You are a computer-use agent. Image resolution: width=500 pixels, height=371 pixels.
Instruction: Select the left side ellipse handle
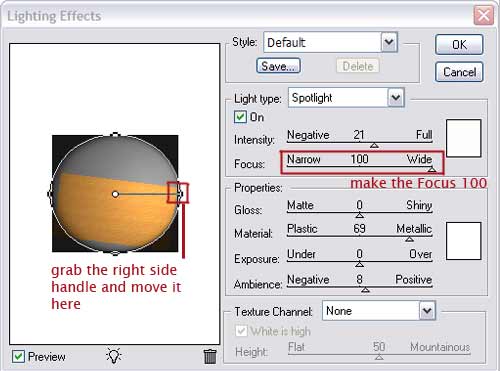point(50,194)
